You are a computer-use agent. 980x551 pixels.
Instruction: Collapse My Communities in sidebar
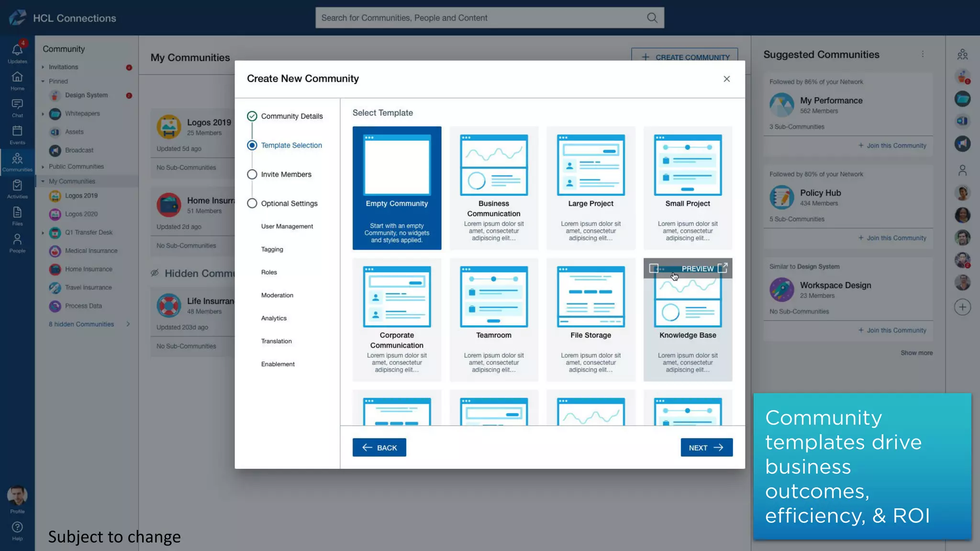point(43,181)
